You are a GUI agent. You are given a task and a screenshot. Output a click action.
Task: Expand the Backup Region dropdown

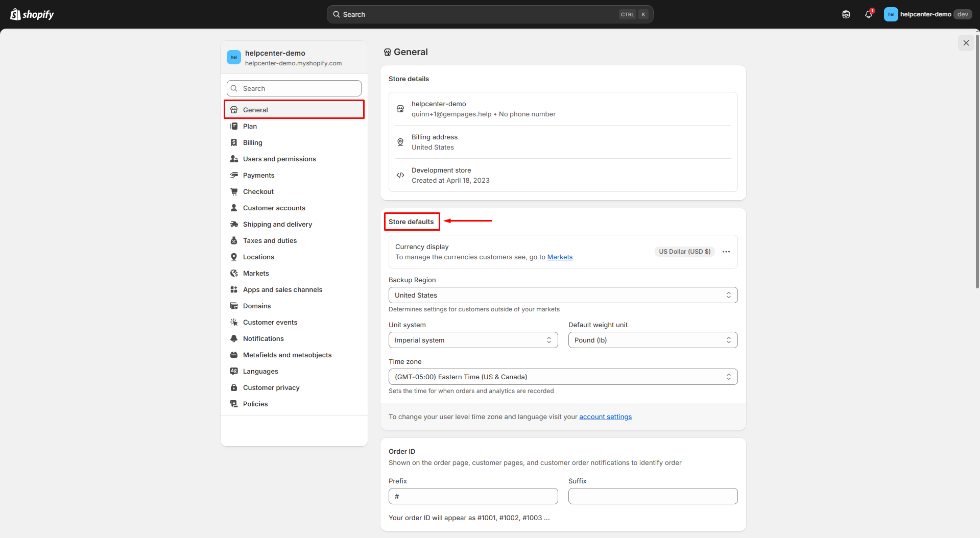tap(563, 295)
